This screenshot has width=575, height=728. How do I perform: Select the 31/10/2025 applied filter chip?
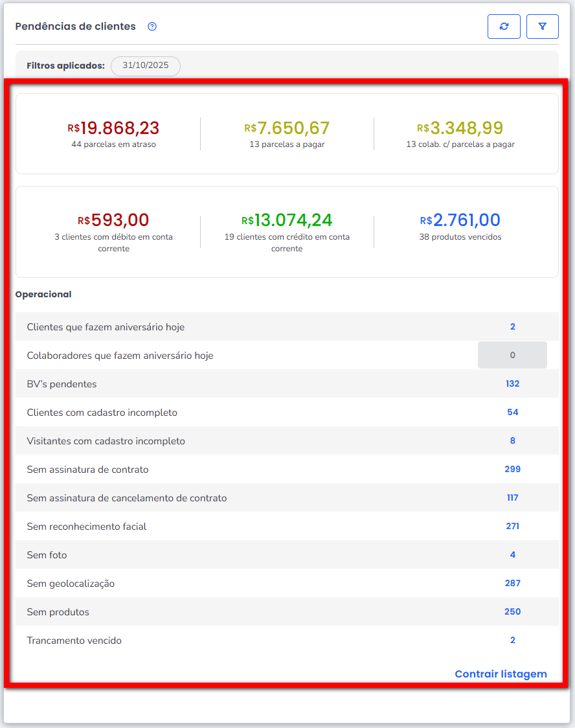pyautogui.click(x=146, y=66)
